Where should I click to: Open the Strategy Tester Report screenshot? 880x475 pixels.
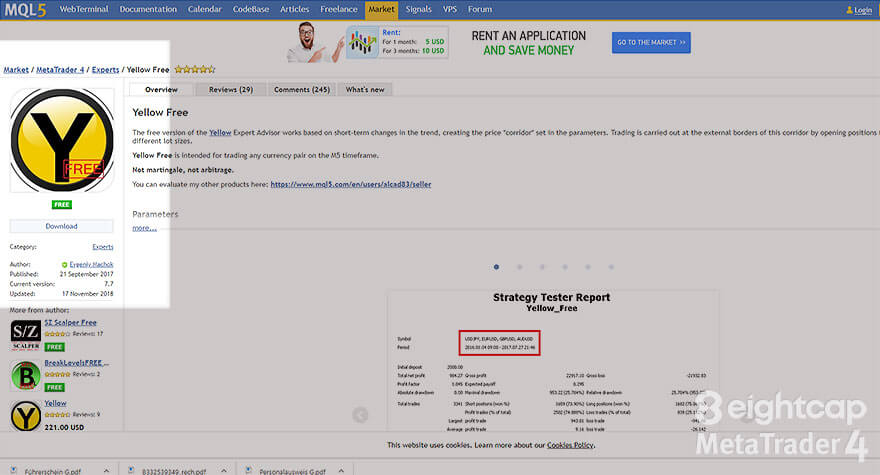553,360
